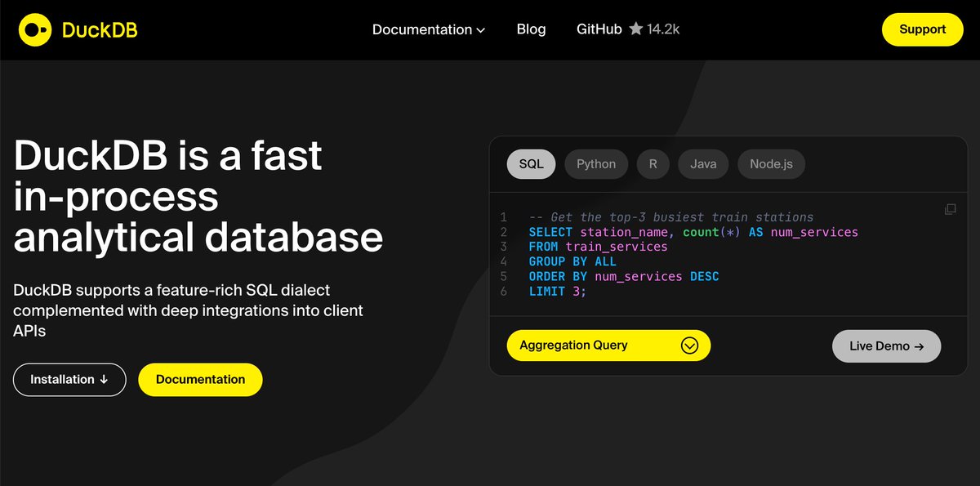Click the Installation button
Viewport: 980px width, 486px height.
point(69,380)
